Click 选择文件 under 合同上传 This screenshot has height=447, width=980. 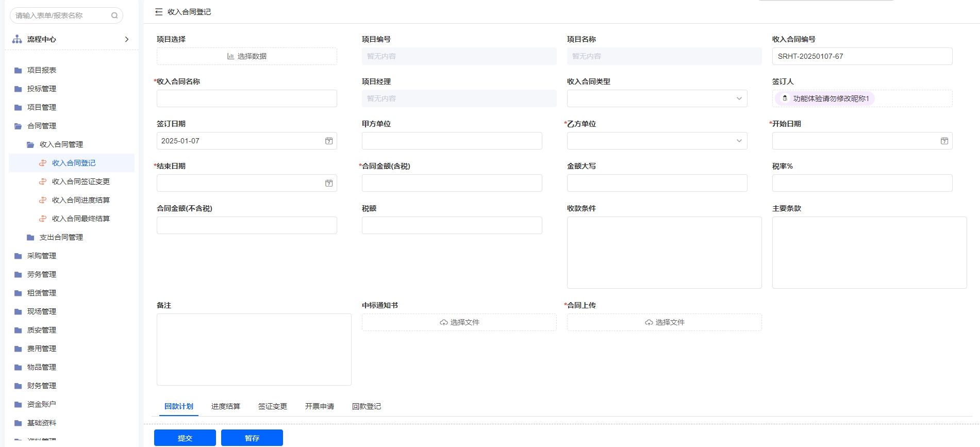pyautogui.click(x=664, y=322)
